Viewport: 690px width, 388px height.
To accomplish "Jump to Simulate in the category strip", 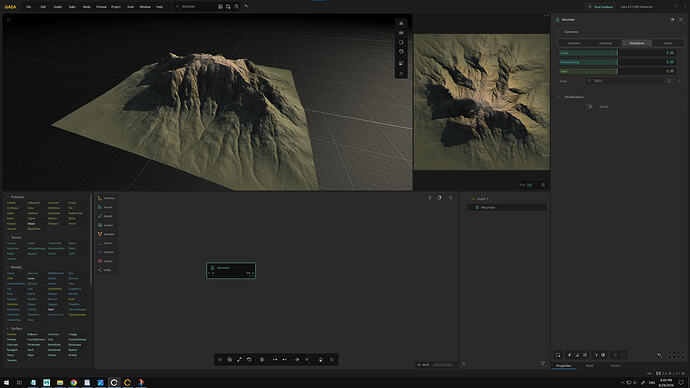I will (x=106, y=234).
